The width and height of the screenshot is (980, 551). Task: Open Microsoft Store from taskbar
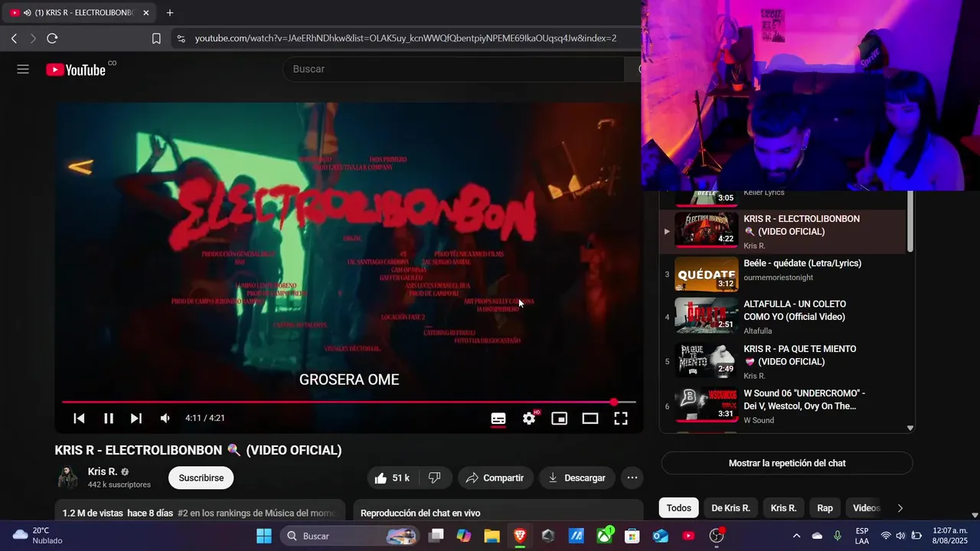coord(632,536)
